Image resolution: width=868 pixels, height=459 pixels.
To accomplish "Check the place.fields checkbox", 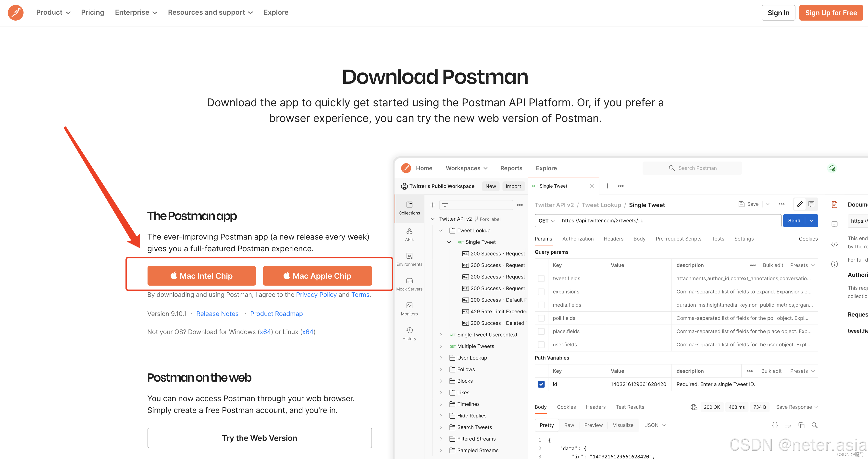I will (x=541, y=331).
